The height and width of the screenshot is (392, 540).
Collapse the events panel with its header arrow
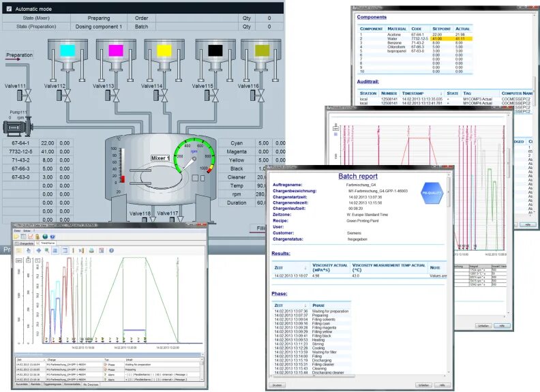pos(202,355)
